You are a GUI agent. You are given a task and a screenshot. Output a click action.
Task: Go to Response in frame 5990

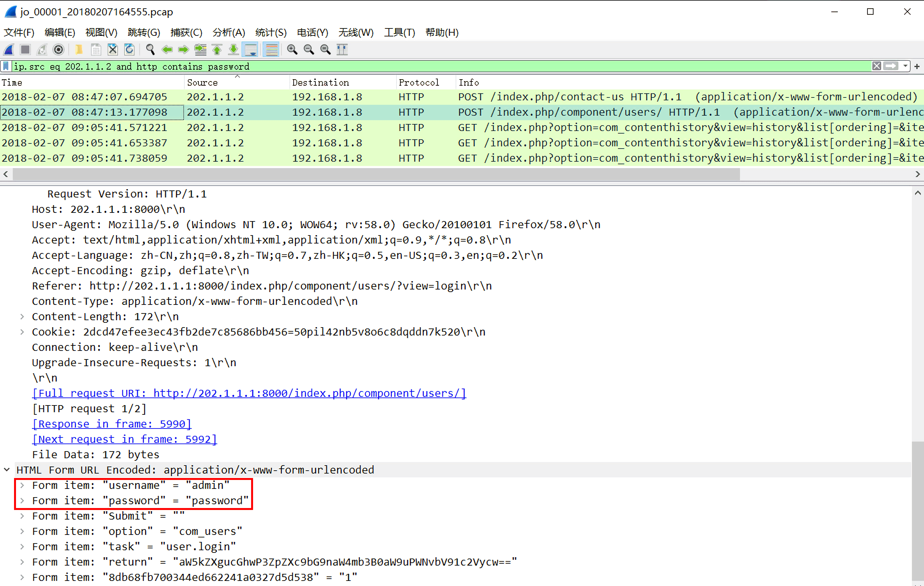pyautogui.click(x=112, y=424)
